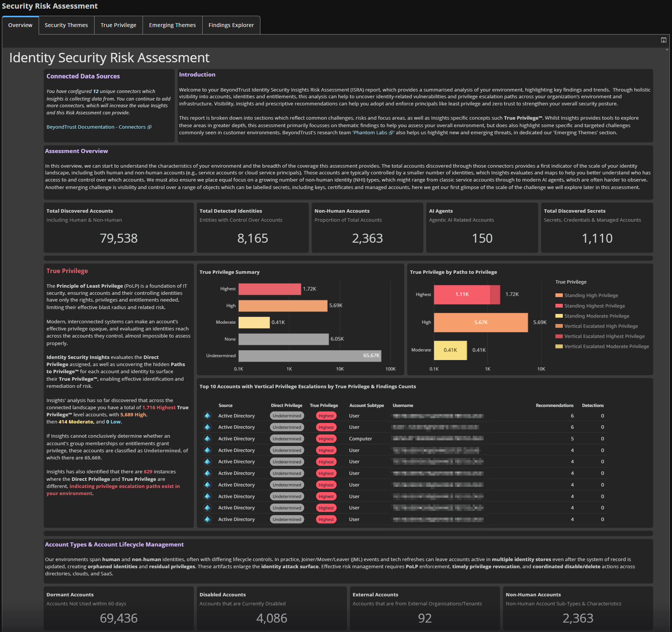Click the Active Directory icon in the second table row
The height and width of the screenshot is (632, 672).
pos(207,427)
